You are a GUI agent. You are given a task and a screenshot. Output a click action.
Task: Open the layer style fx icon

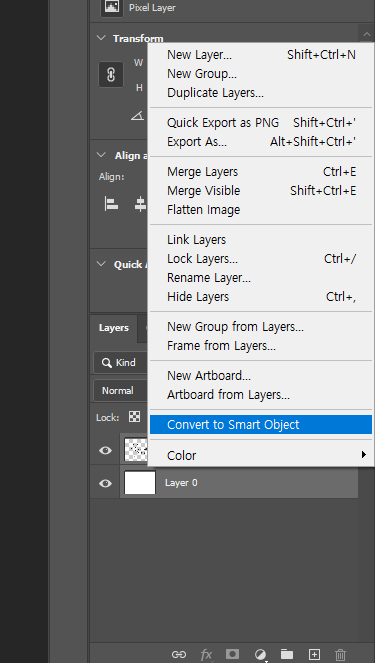tap(206, 655)
